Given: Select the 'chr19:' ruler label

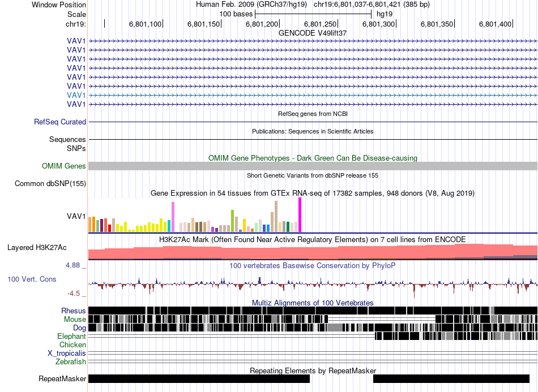Looking at the screenshot, I should (x=76, y=24).
